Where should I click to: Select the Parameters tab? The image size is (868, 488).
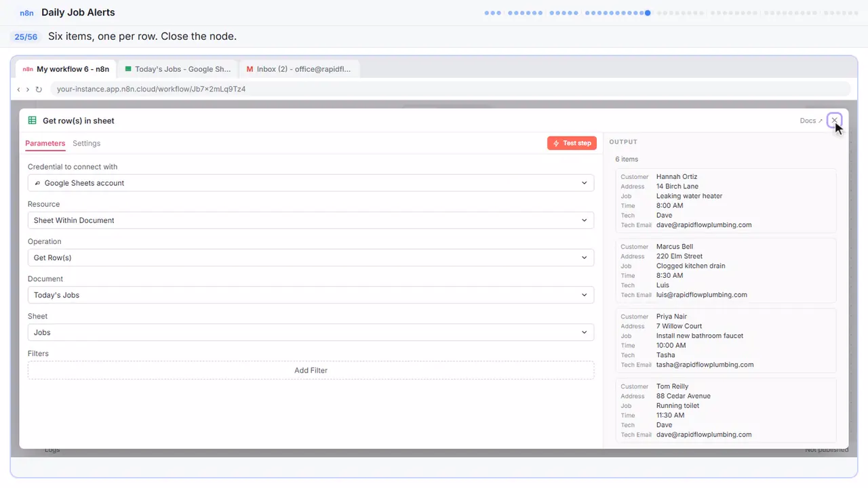click(x=45, y=143)
